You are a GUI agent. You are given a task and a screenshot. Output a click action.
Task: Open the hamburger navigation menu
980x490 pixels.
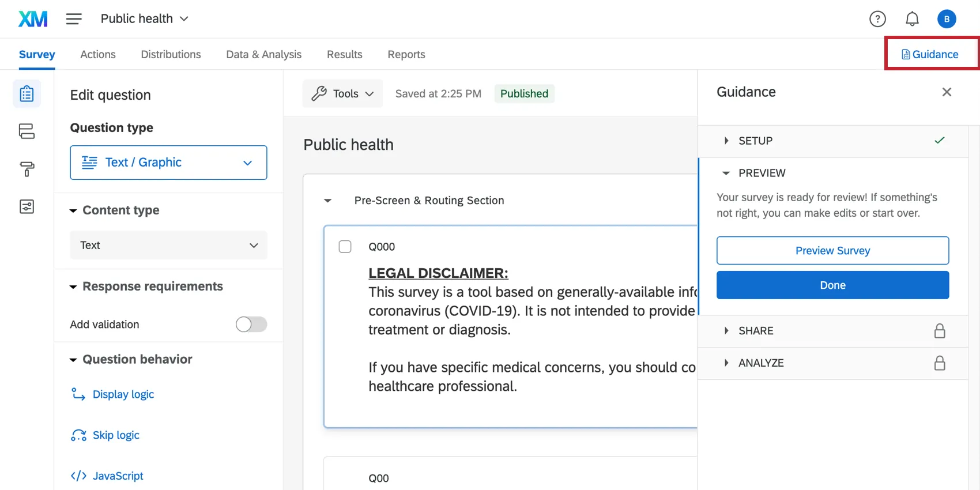(x=74, y=19)
